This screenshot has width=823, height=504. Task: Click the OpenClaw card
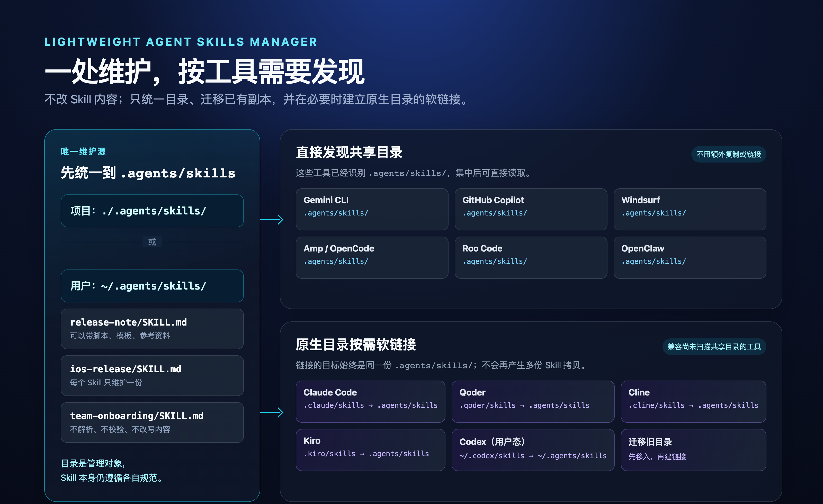coord(690,257)
